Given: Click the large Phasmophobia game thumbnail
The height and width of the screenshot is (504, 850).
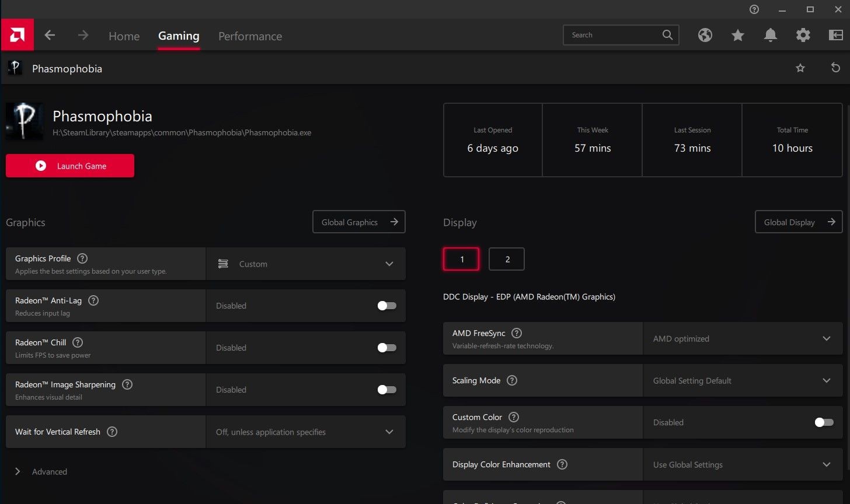Looking at the screenshot, I should click(x=25, y=121).
